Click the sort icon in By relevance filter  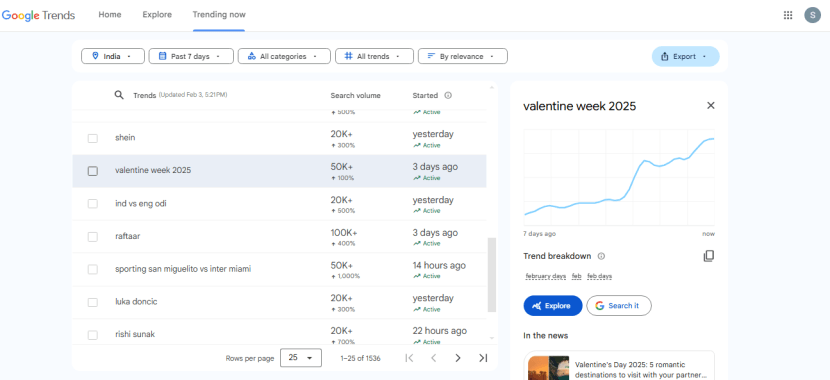click(x=431, y=56)
